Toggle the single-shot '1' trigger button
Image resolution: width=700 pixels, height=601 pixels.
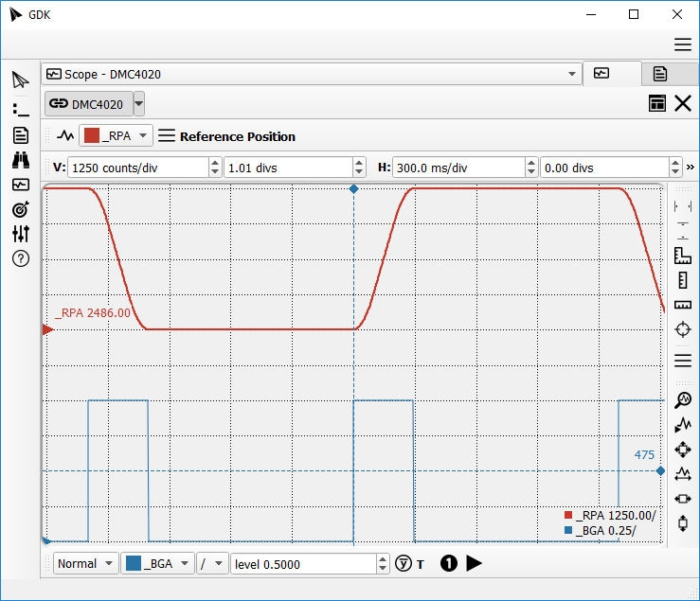(449, 563)
